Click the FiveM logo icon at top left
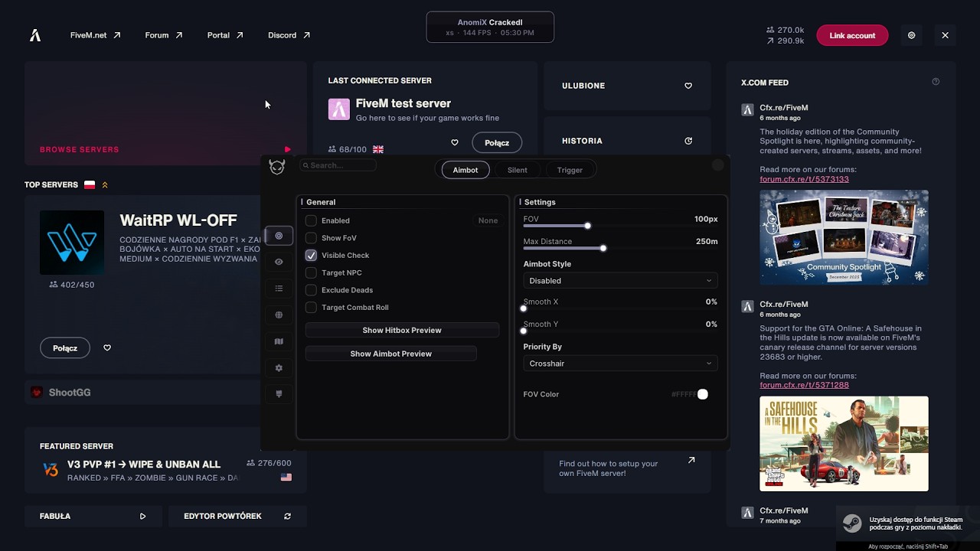 (35, 35)
